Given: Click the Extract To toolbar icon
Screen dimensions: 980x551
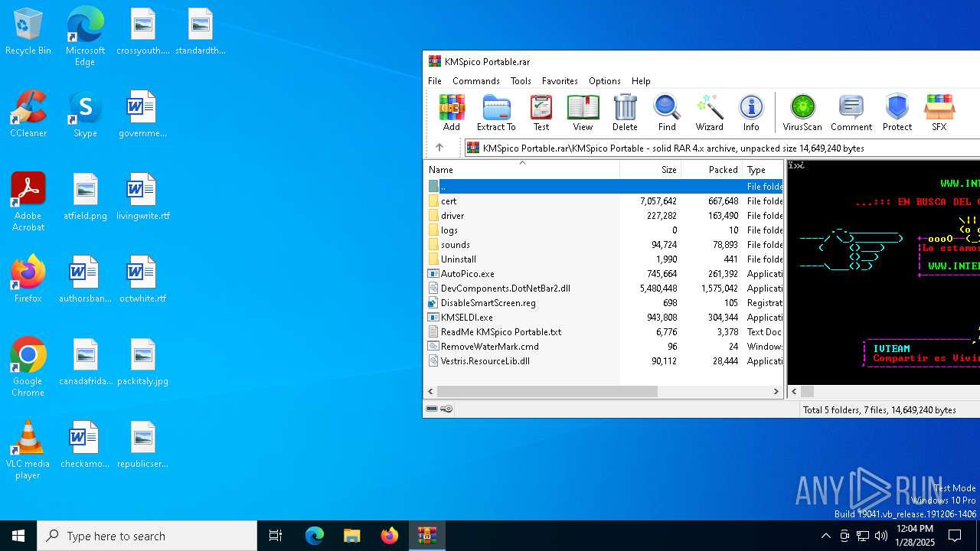Looking at the screenshot, I should pyautogui.click(x=496, y=112).
